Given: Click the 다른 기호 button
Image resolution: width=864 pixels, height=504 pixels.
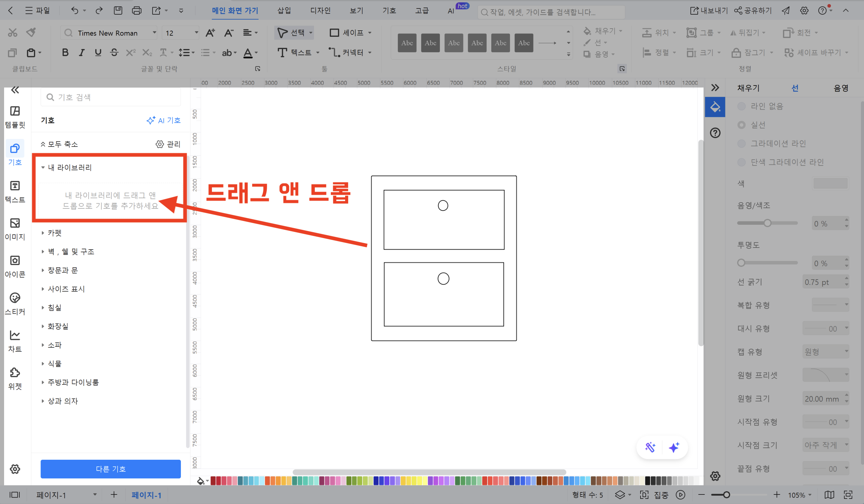Looking at the screenshot, I should click(110, 469).
